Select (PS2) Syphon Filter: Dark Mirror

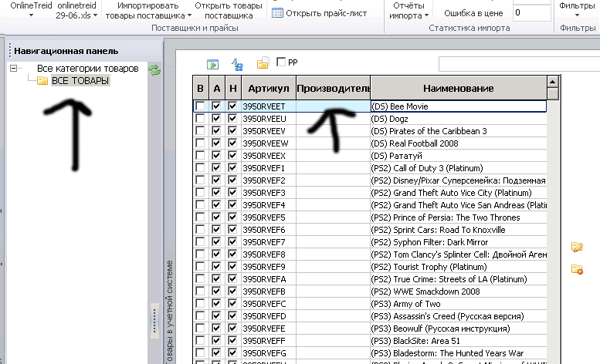point(459,242)
